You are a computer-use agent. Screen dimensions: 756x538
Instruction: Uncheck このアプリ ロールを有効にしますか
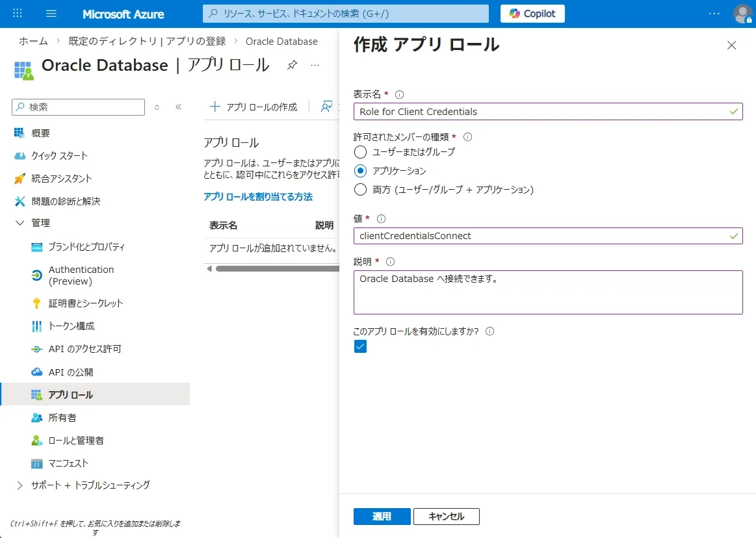tap(360, 346)
